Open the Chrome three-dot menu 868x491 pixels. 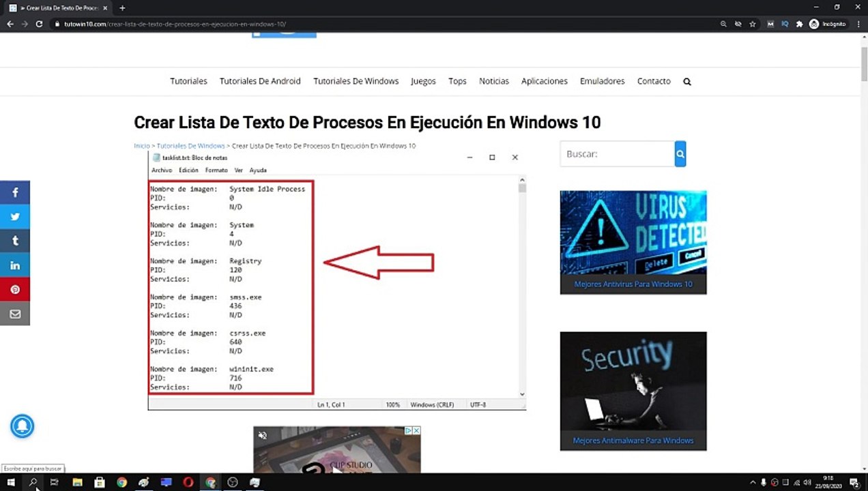(x=857, y=24)
